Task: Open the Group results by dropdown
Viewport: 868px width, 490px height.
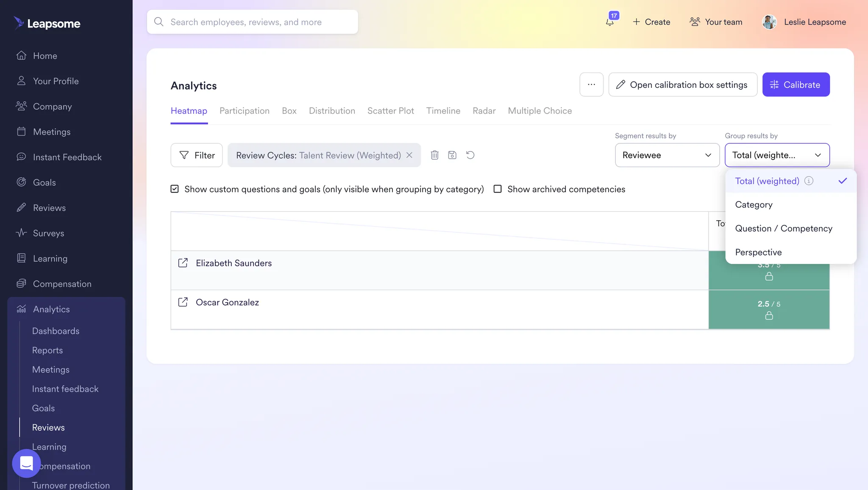Action: (x=776, y=155)
